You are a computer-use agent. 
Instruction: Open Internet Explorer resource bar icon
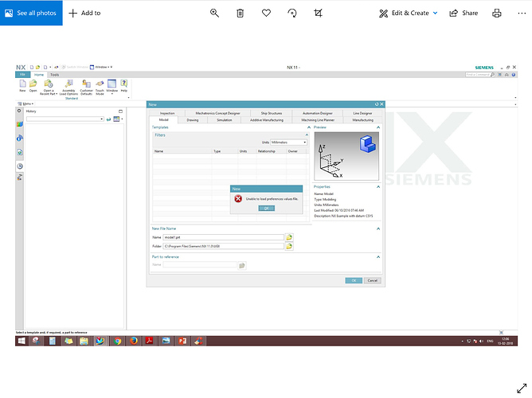pos(20,138)
